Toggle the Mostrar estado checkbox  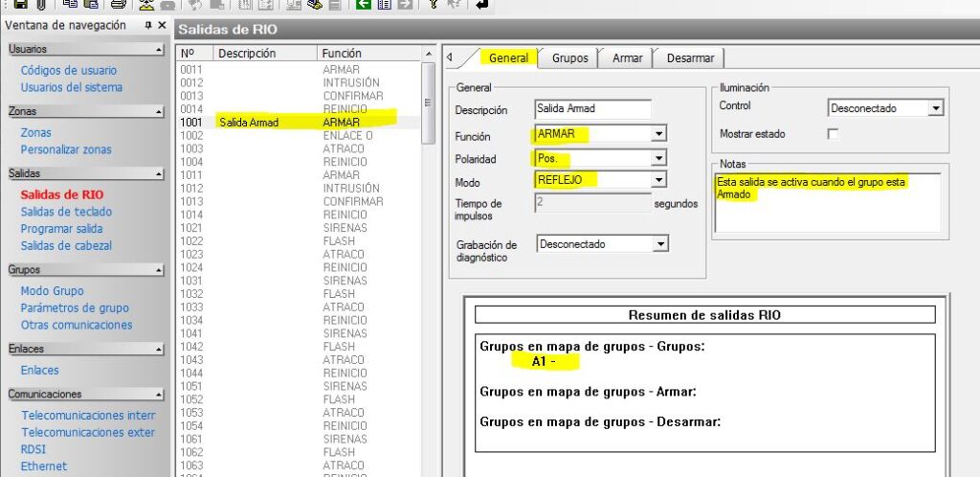pos(833,134)
